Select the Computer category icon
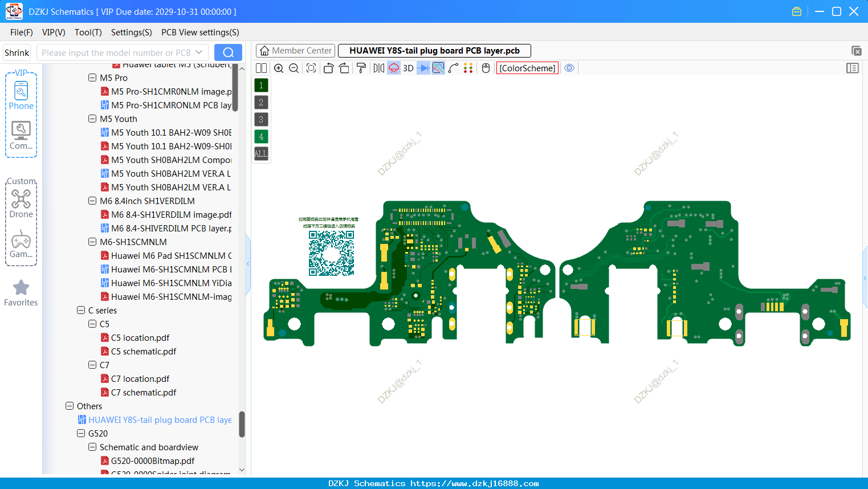This screenshot has width=868, height=489. pos(21,136)
